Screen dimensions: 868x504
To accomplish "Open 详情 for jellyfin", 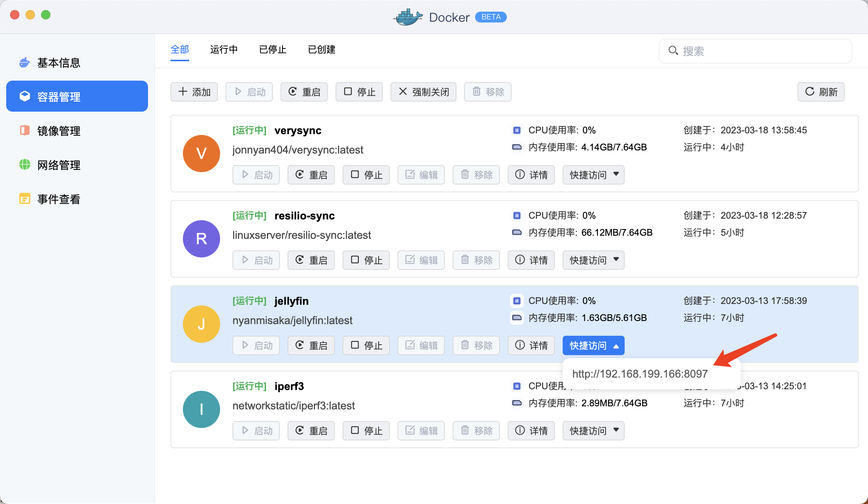I will pos(531,345).
